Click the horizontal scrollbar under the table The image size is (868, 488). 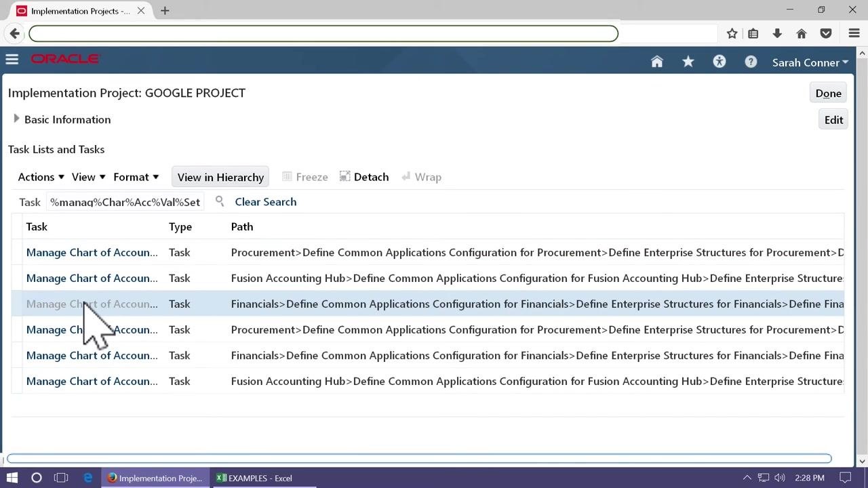point(418,459)
